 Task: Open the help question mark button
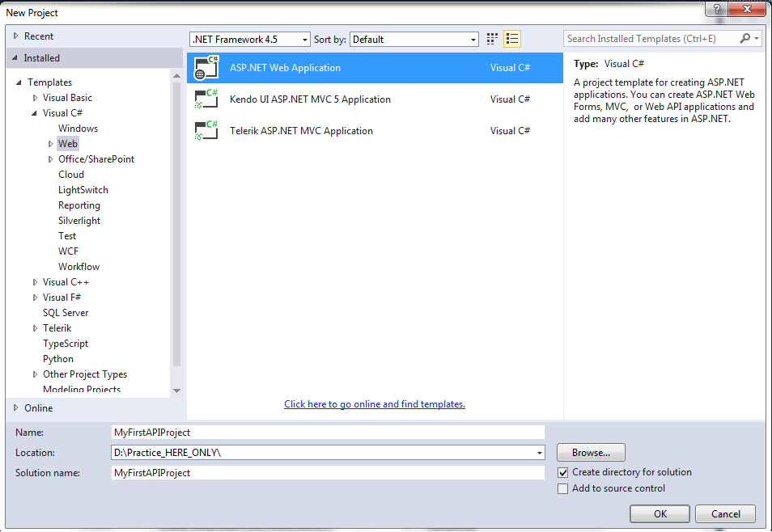pos(717,9)
